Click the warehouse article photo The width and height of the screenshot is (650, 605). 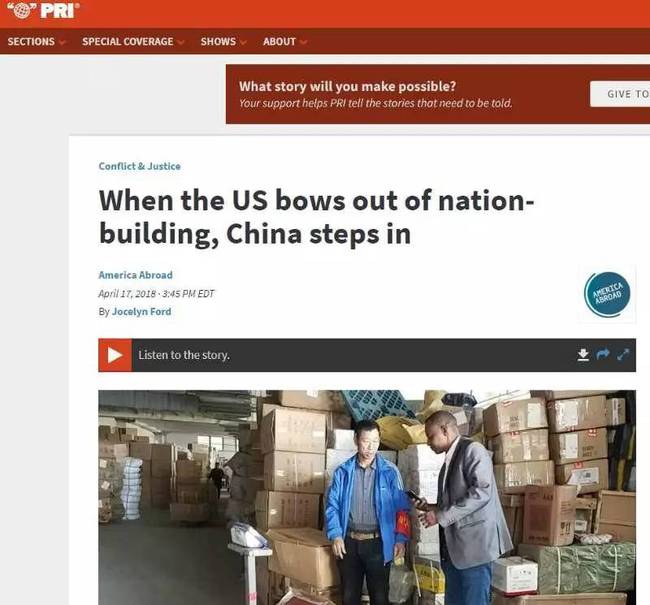[367, 497]
